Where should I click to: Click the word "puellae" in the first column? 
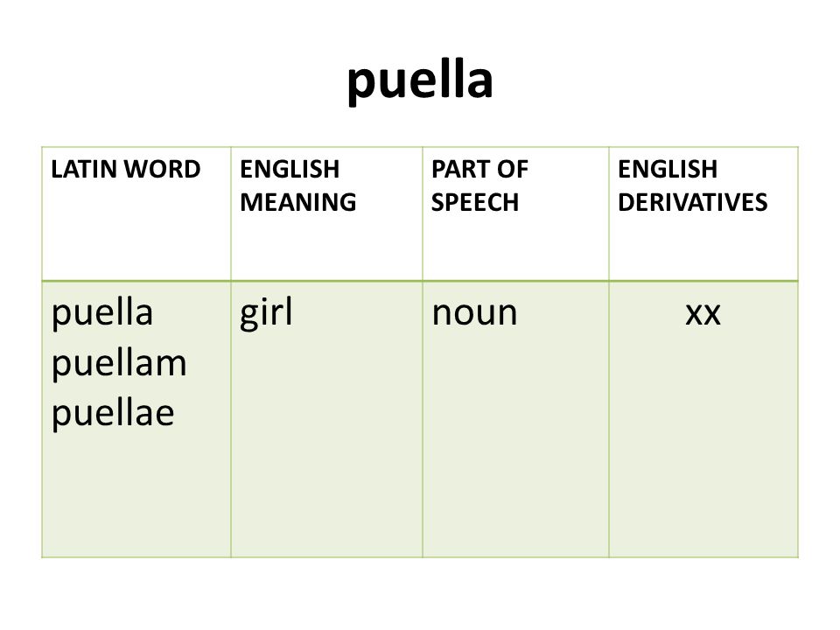click(x=113, y=414)
